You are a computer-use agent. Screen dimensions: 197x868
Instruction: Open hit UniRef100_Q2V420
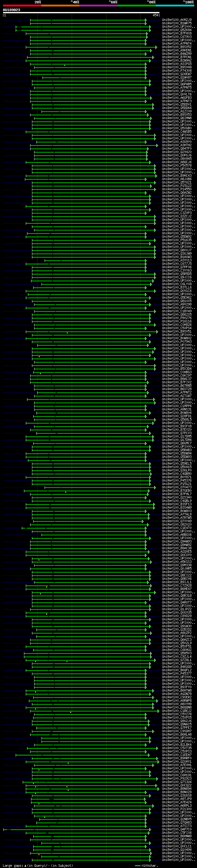tap(177, 152)
